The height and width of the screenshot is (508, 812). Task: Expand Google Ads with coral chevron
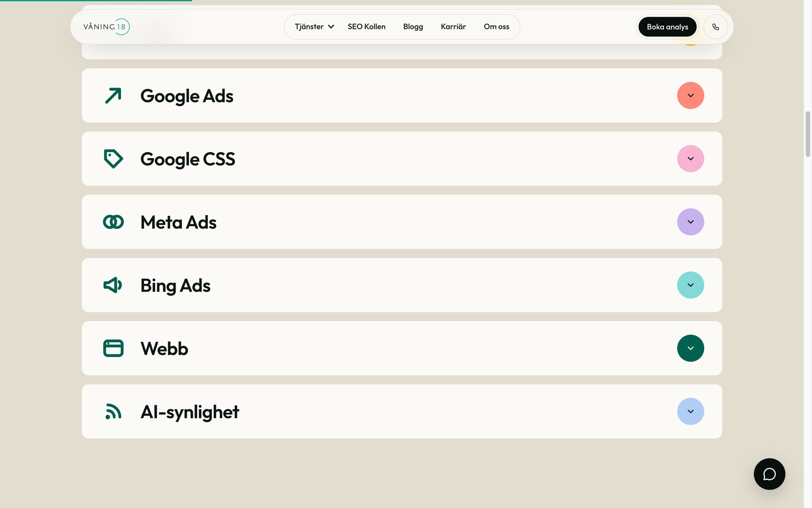(x=690, y=95)
